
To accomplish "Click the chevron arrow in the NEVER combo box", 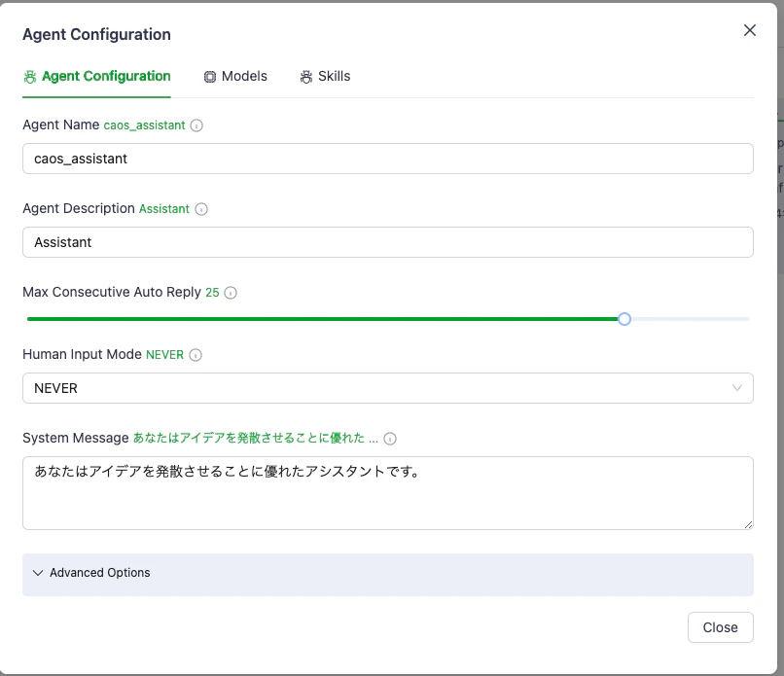I will click(x=737, y=388).
